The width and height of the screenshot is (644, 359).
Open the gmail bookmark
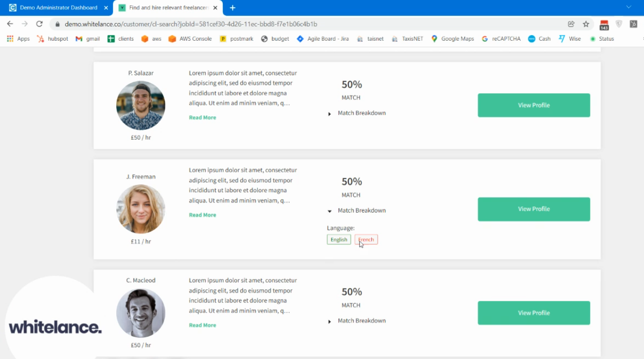coord(87,39)
